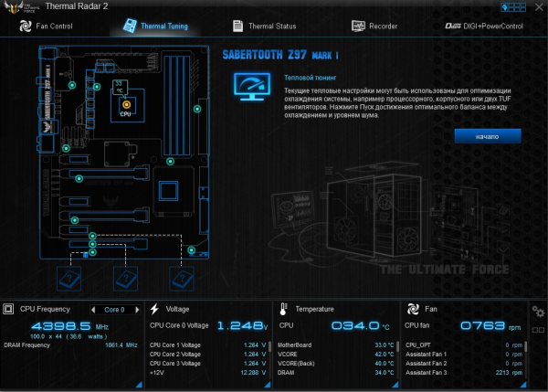The image size is (548, 392).
Task: Click the CPU fan 0763 rpm readout
Action: coord(490,326)
